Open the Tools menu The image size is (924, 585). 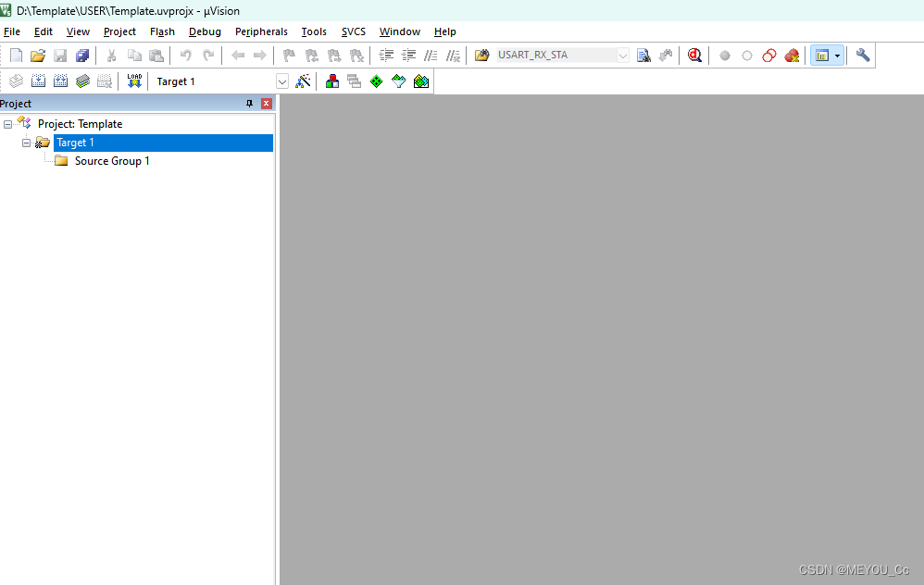[314, 31]
